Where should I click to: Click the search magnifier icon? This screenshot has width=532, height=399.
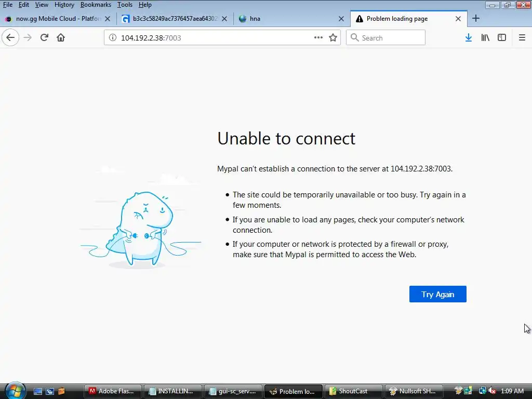(354, 37)
